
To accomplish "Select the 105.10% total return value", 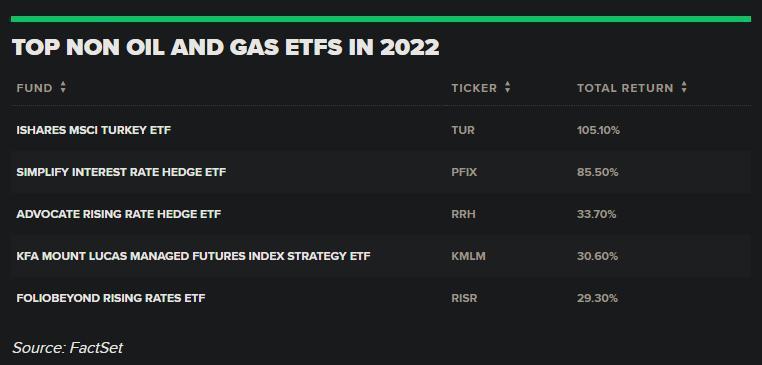I will coord(598,130).
